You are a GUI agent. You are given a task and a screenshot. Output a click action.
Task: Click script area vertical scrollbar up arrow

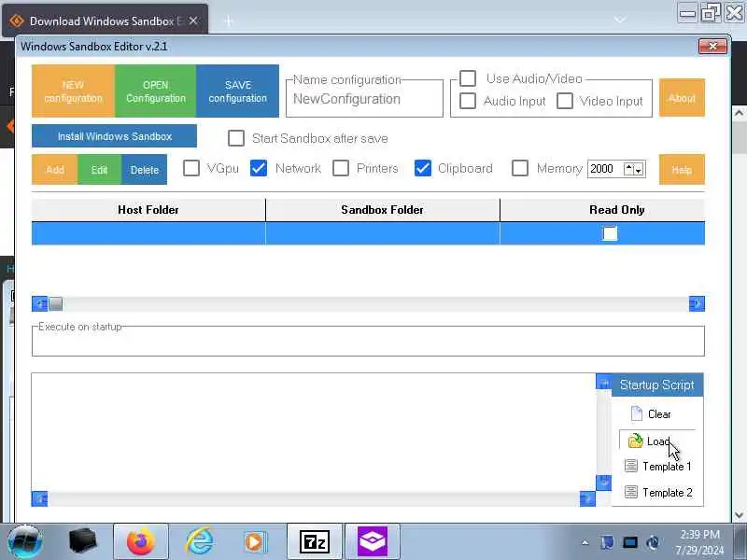[603, 382]
